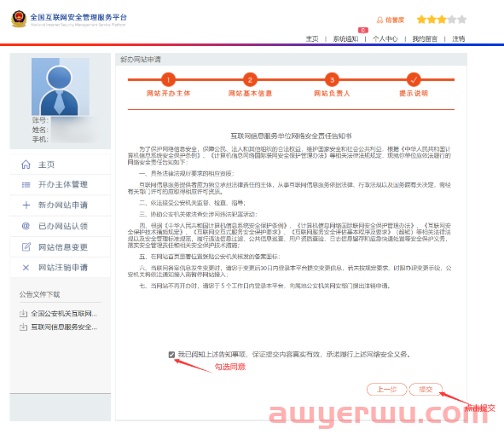Image resolution: width=504 pixels, height=440 pixels.
Task: Click the 公告文件下载 heading
Action: pyautogui.click(x=39, y=294)
